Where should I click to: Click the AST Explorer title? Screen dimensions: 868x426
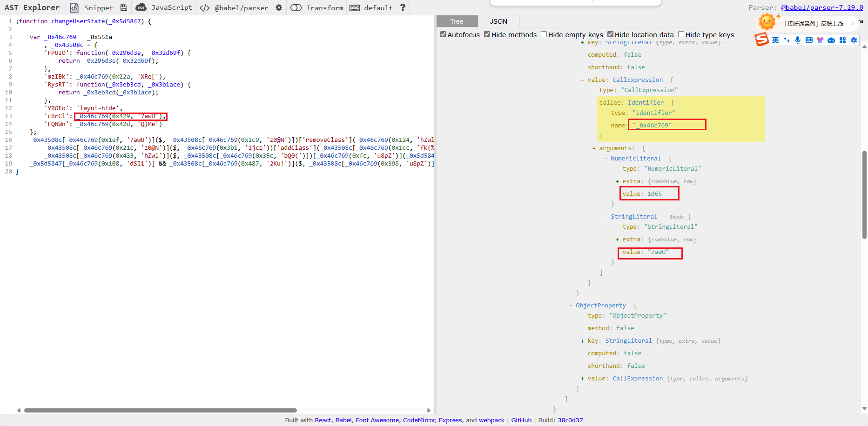(x=32, y=7)
